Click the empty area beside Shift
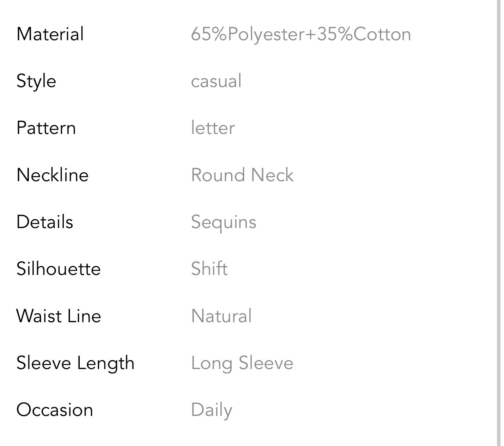The width and height of the screenshot is (504, 446). click(x=359, y=269)
